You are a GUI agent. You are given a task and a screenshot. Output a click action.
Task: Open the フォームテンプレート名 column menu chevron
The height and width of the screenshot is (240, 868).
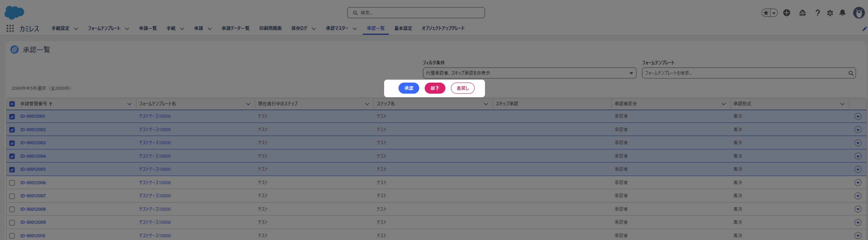(248, 104)
